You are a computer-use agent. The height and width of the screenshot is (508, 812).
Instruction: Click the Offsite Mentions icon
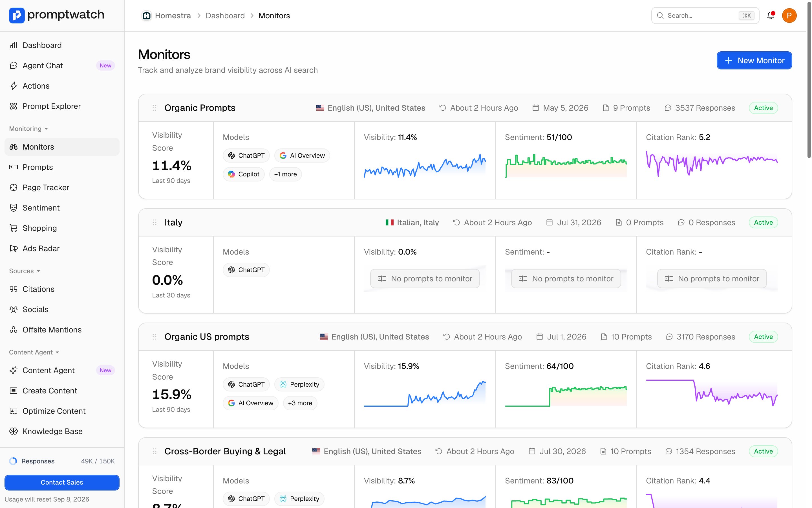[x=14, y=330]
